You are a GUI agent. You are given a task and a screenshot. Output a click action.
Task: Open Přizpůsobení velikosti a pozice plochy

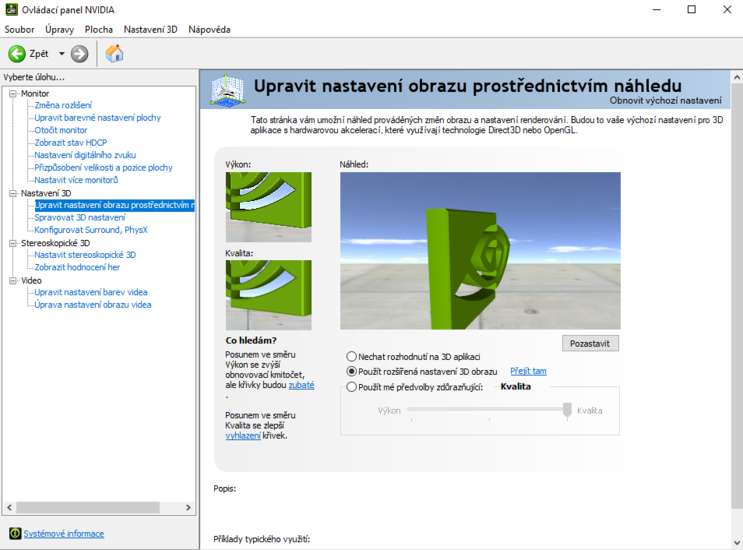click(103, 167)
